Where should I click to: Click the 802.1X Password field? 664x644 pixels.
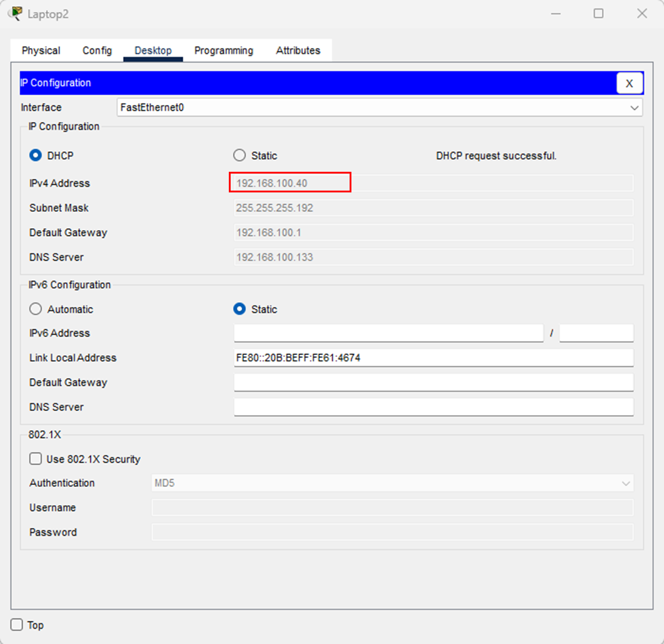pos(393,532)
